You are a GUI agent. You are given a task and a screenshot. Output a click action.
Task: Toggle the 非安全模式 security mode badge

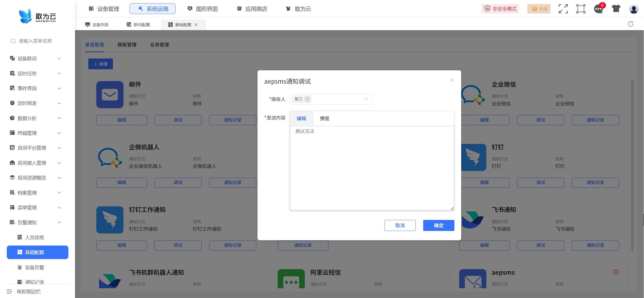click(500, 9)
